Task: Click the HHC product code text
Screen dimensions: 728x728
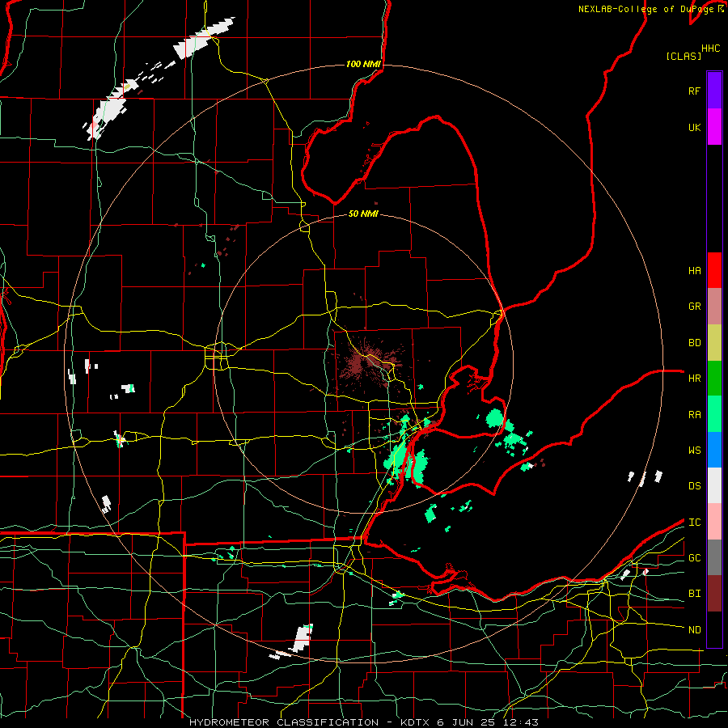Action: click(711, 49)
